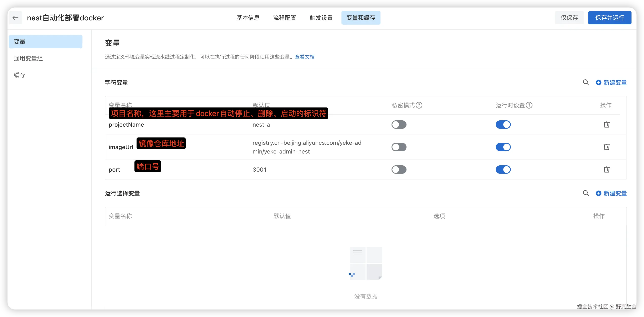Disable runtime setting for port
Image resolution: width=644 pixels, height=317 pixels.
click(503, 170)
